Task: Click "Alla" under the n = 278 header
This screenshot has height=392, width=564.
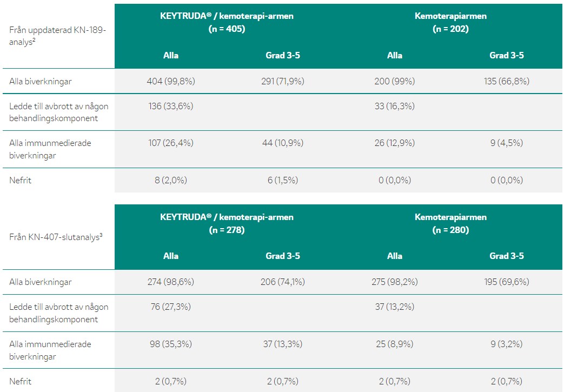Action: pos(171,256)
